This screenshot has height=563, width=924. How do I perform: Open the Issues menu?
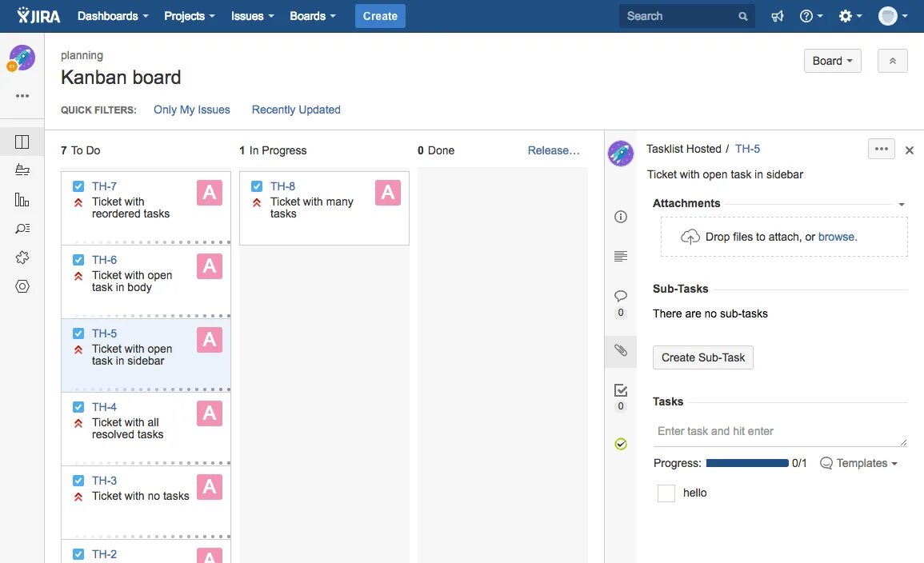click(252, 16)
